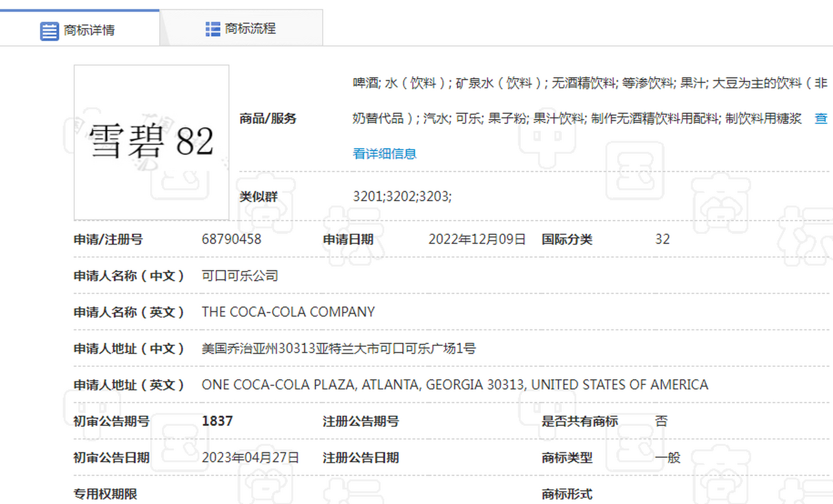Click the 是否共有商标 label

click(579, 421)
